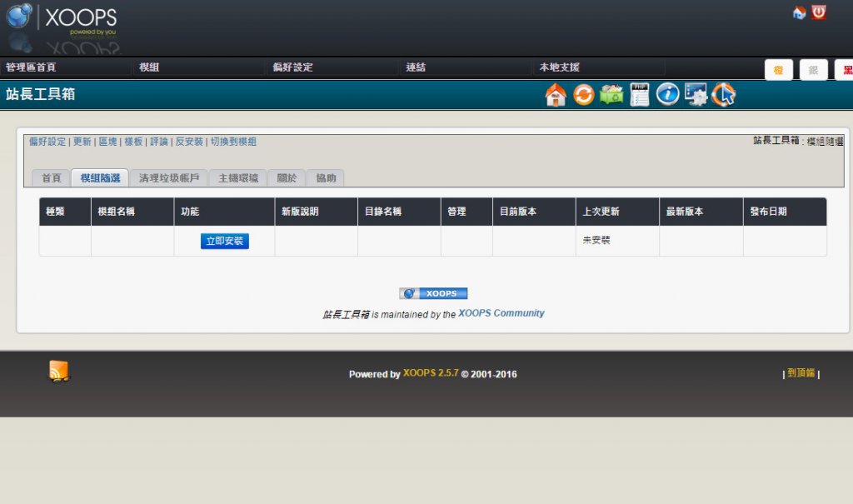Click the red power logout icon
The height and width of the screenshot is (504, 853).
point(819,12)
